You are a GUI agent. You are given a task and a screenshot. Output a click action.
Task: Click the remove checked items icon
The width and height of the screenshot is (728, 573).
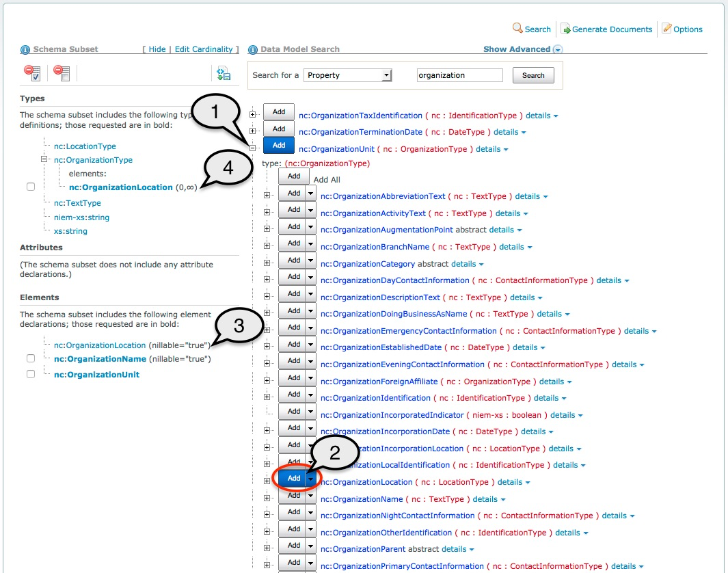(x=32, y=73)
